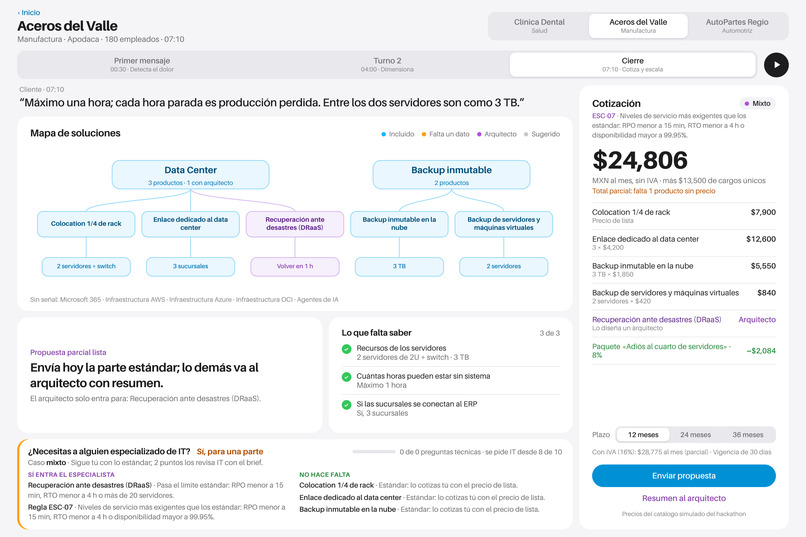Choose the 36 meses term

tap(748, 435)
